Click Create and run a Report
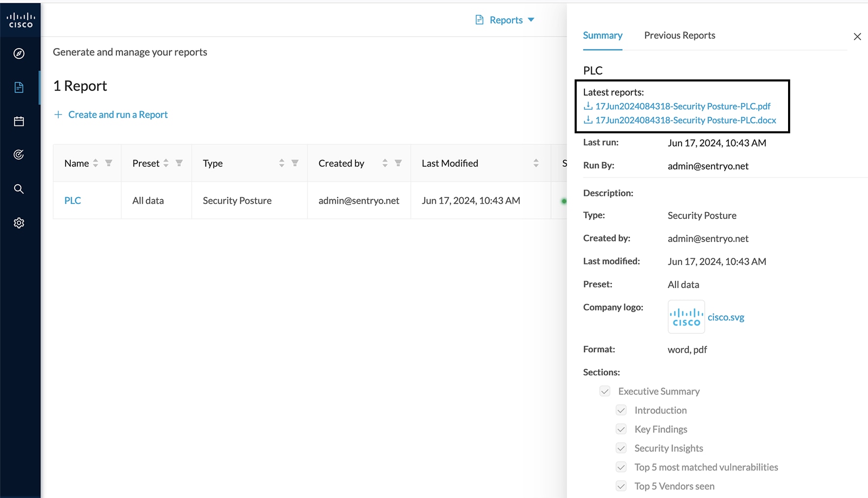868x498 pixels. tap(118, 114)
